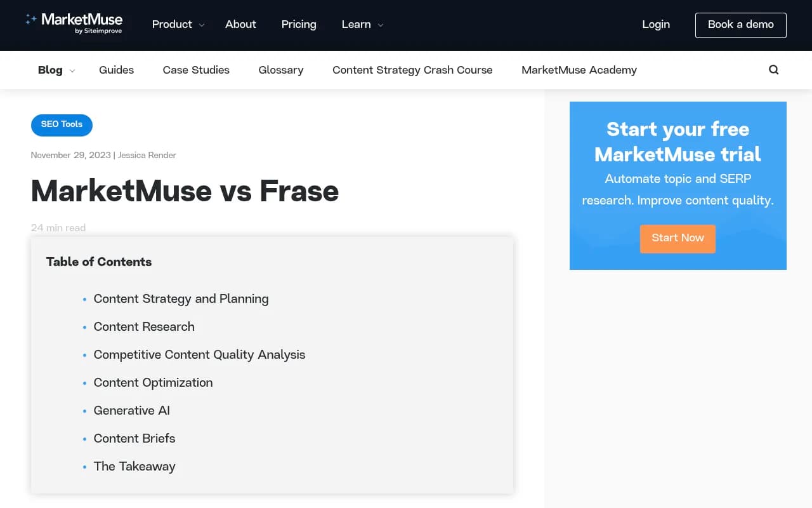Screen dimensions: 812x508
Task: Click the MarketMuse vs Frase heading
Action: [185, 191]
